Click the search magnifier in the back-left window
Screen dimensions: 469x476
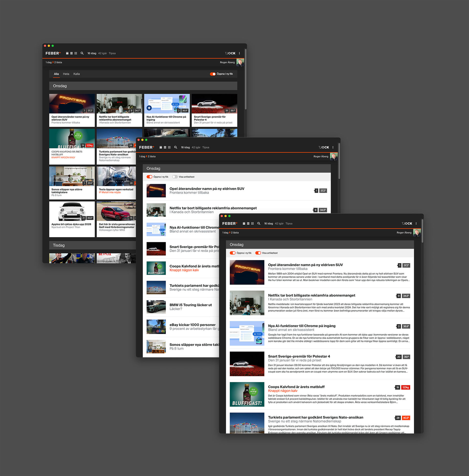(x=82, y=53)
